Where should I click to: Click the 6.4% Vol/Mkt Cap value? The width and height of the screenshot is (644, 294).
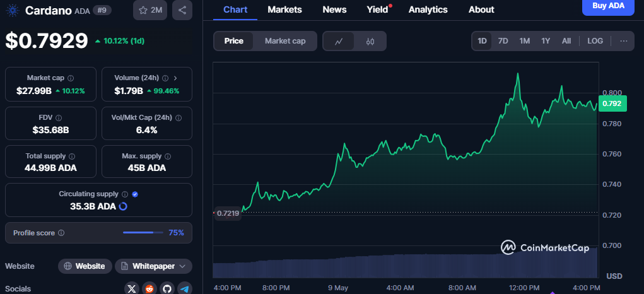click(146, 130)
